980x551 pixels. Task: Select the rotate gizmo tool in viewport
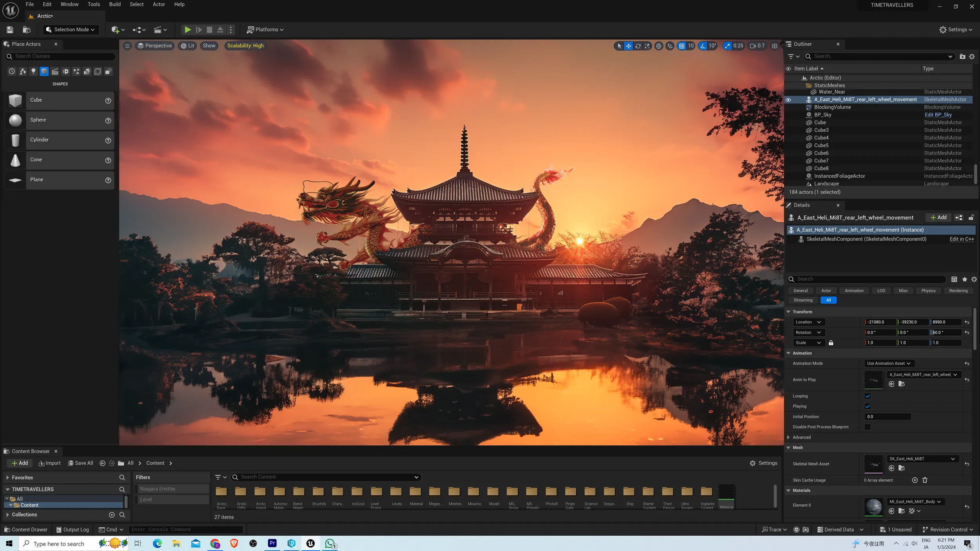click(x=638, y=46)
